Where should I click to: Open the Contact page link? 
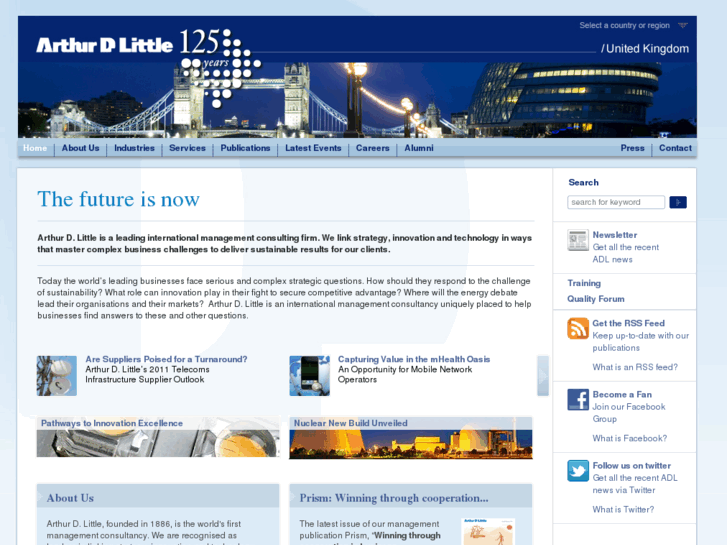click(x=675, y=148)
